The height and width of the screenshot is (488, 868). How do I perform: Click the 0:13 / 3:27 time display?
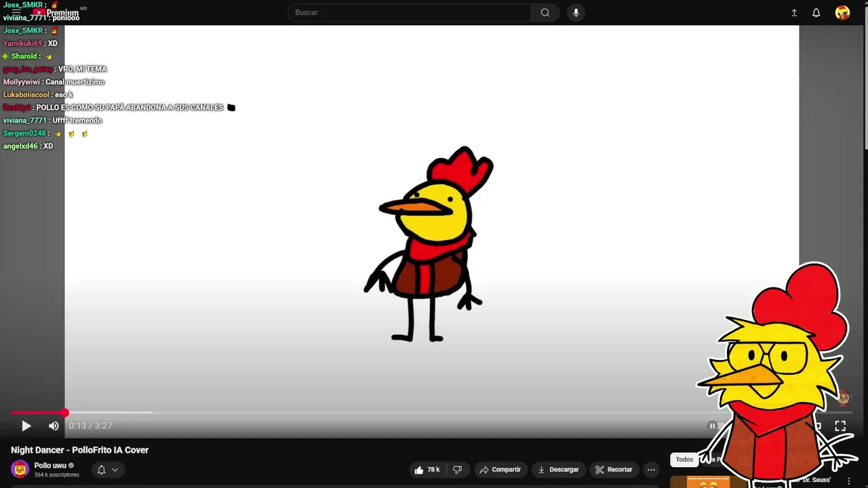pyautogui.click(x=90, y=426)
